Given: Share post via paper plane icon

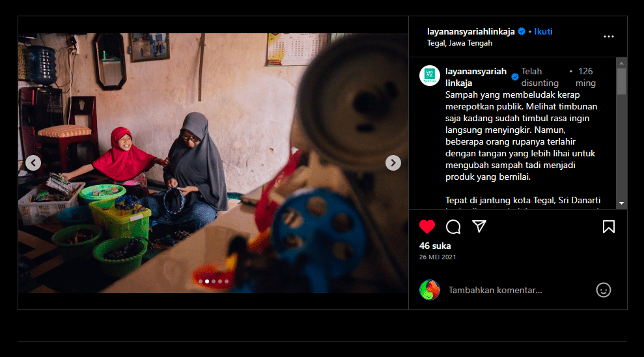Looking at the screenshot, I should click(x=479, y=227).
